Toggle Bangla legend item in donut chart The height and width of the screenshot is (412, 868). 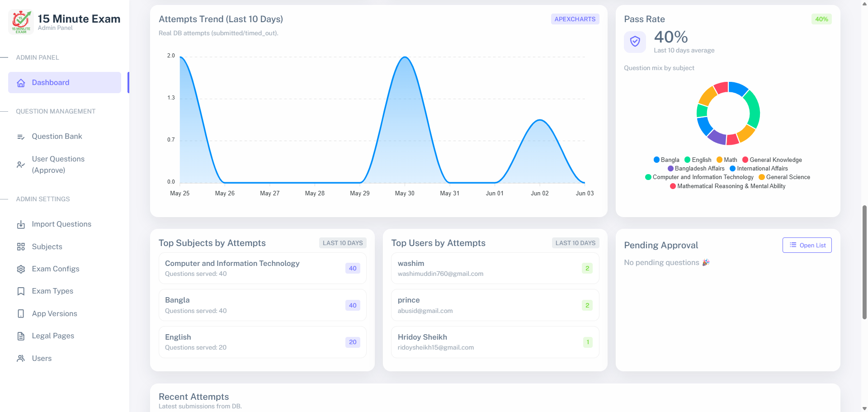666,160
